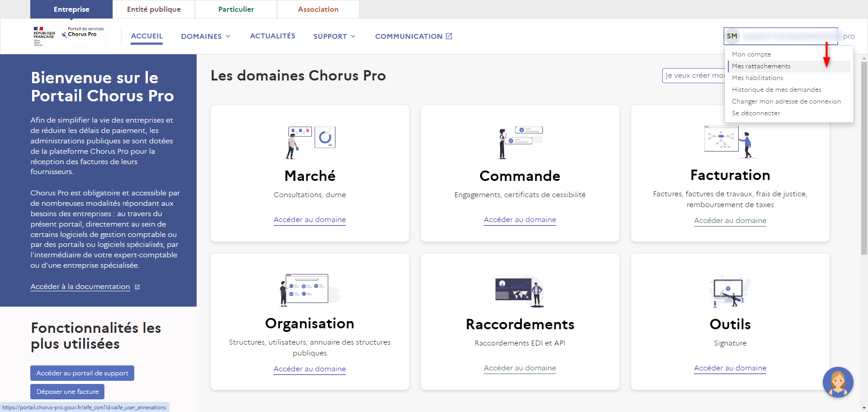Image resolution: width=868 pixels, height=412 pixels.
Task: Click the Commande domain illustration
Action: coord(520,142)
